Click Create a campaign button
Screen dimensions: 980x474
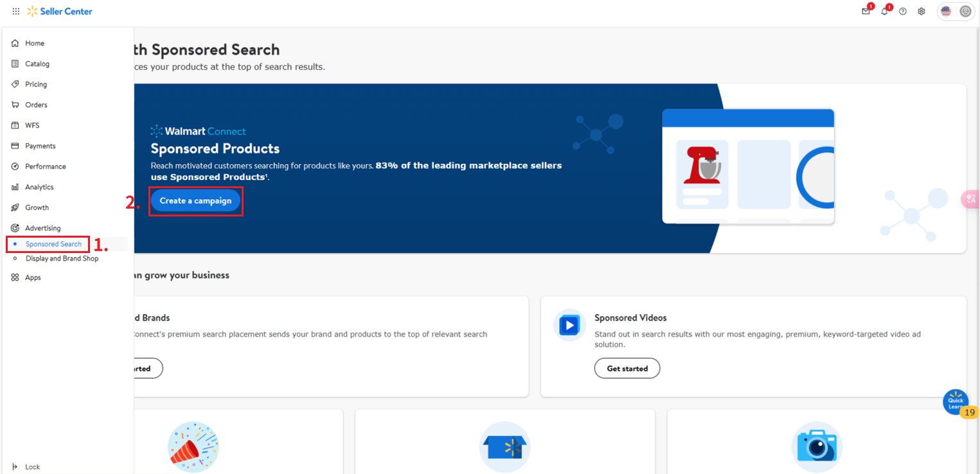(195, 201)
